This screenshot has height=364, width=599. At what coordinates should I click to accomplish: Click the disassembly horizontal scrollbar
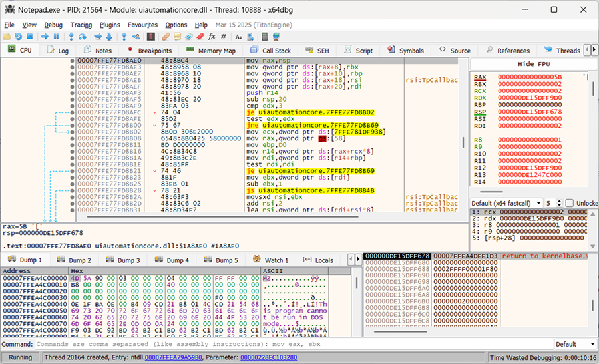point(223,216)
